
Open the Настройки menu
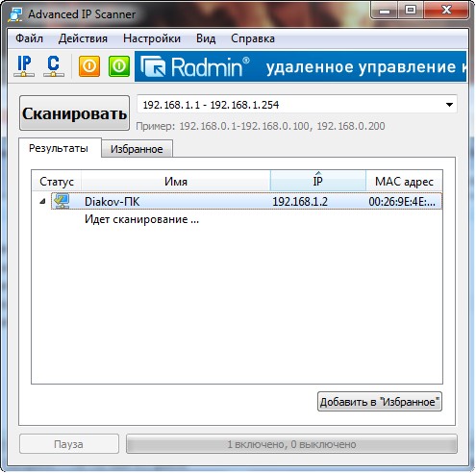point(152,38)
